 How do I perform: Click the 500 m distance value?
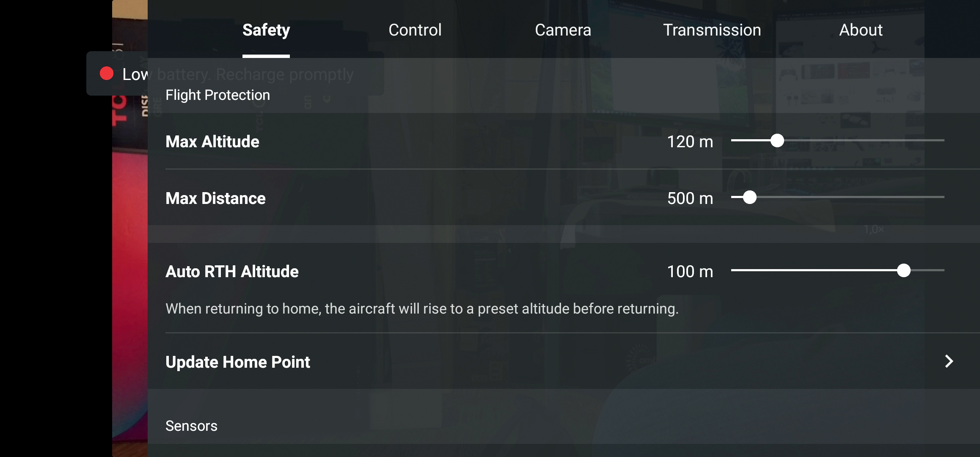(690, 198)
